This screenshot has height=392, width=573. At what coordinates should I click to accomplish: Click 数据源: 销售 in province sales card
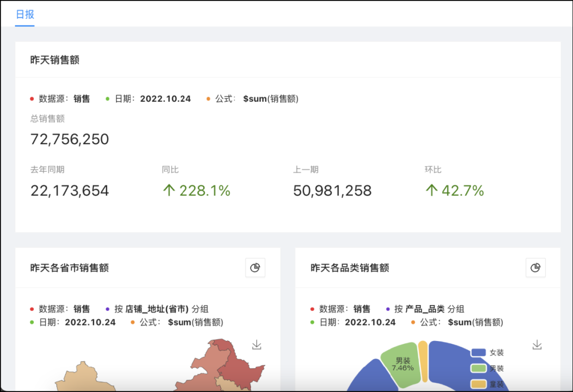coord(60,309)
